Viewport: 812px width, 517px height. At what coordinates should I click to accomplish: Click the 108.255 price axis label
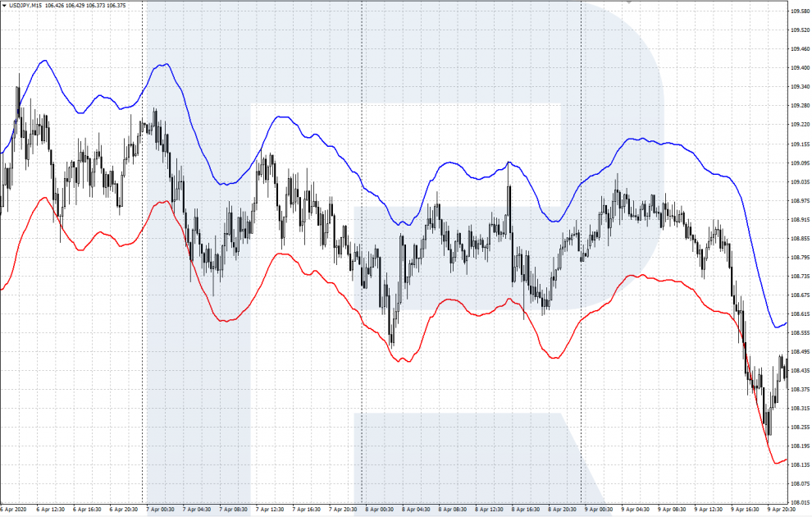[799, 427]
